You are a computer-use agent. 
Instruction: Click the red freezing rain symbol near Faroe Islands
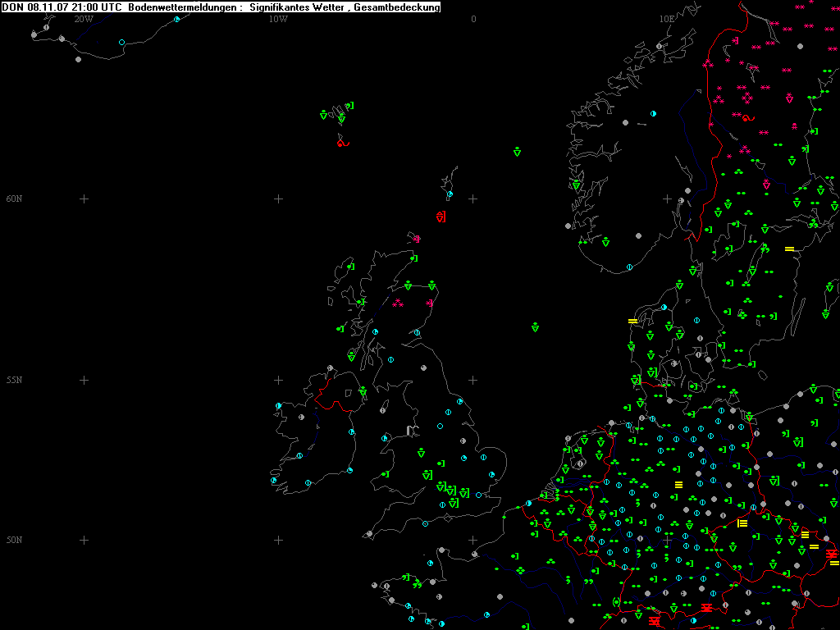pos(343,143)
